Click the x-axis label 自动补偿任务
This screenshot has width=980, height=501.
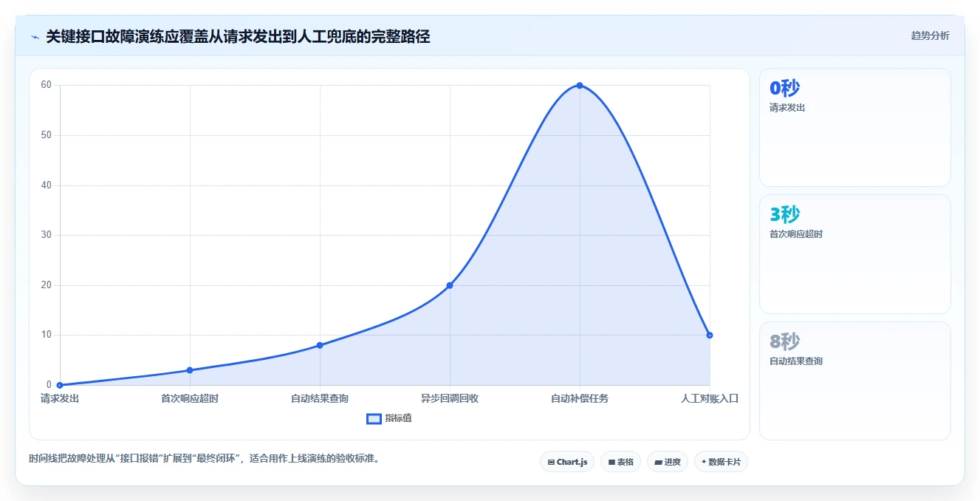coord(580,398)
